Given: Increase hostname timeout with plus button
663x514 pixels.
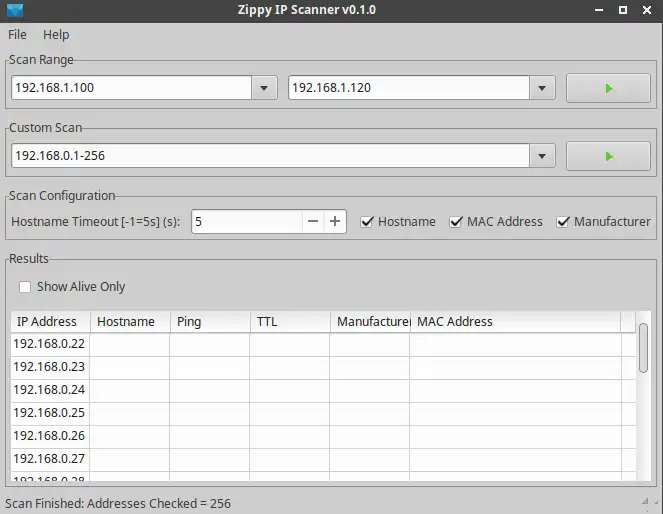Looking at the screenshot, I should click(x=335, y=221).
